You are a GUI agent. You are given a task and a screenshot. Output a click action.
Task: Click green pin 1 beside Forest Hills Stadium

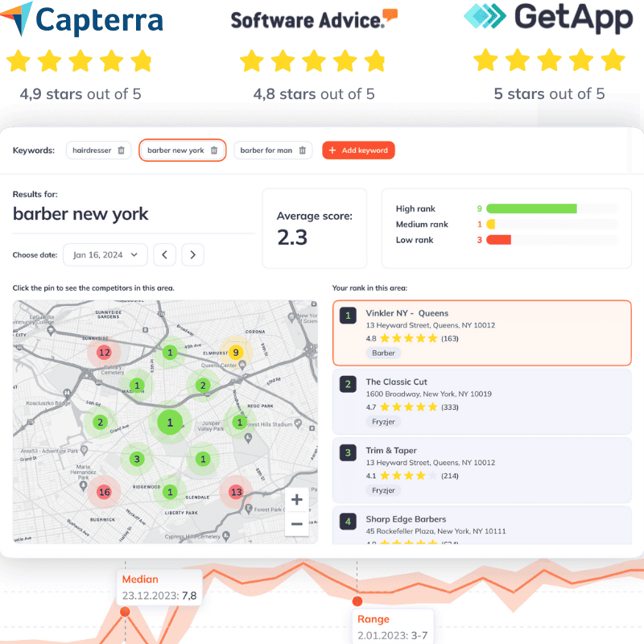point(239,422)
